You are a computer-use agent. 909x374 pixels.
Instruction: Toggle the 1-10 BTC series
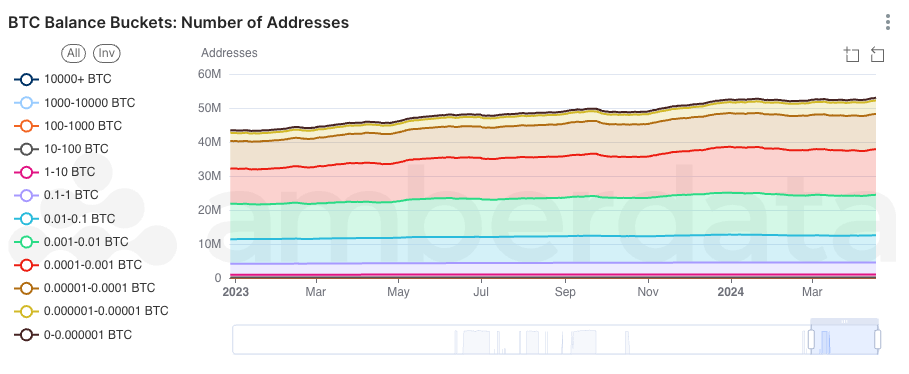54,172
